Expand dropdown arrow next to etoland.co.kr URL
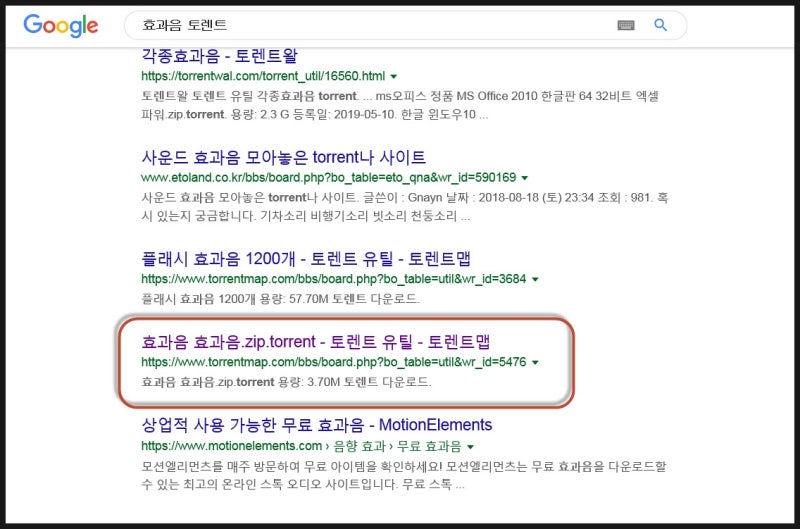800x529 pixels. 524,178
